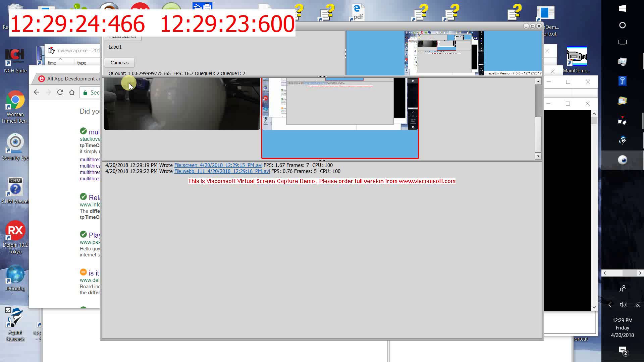Click the Chrome back arrow

[37, 92]
